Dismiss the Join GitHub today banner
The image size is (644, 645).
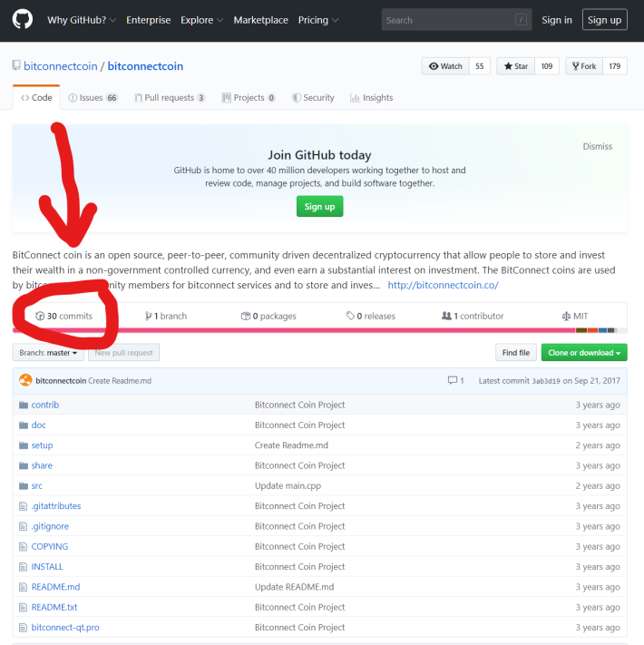[x=597, y=146]
